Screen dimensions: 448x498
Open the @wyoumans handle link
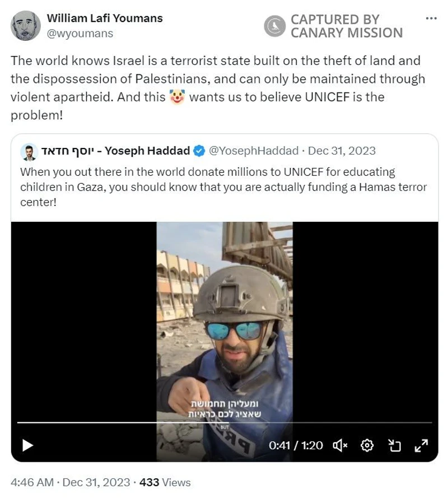[80, 34]
